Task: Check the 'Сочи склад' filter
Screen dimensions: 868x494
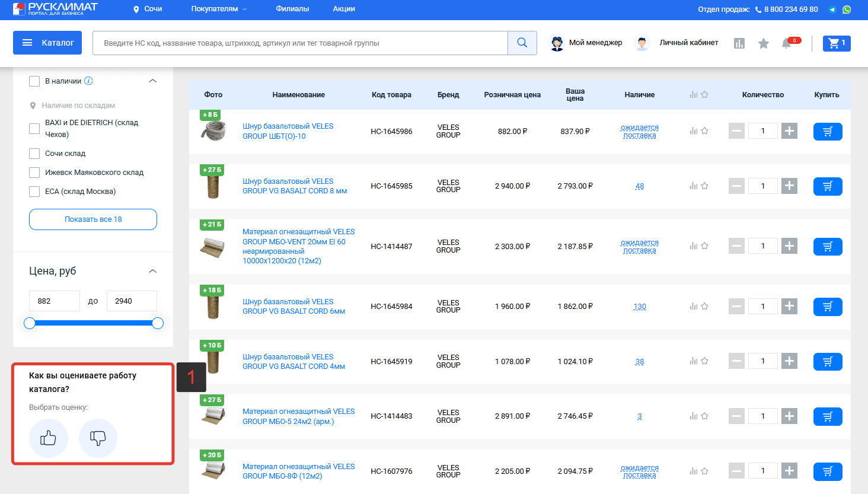Action: [x=34, y=154]
